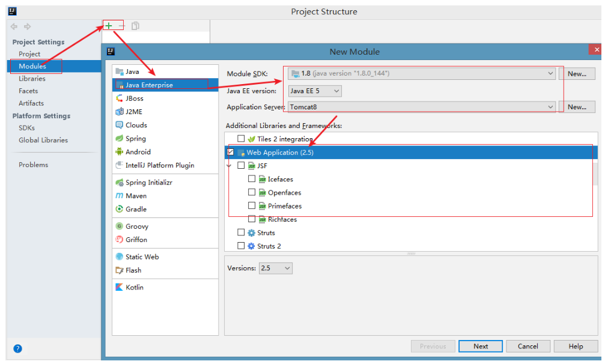Open Global Libraries platform settings
The width and height of the screenshot is (605, 364).
(x=43, y=141)
